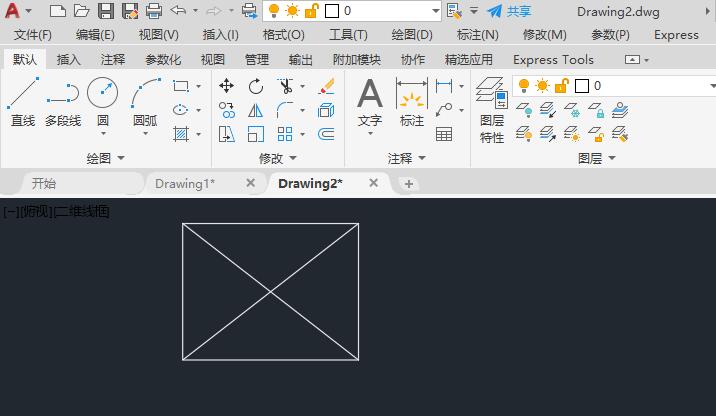Activate the Move tool in the Modify panel

(226, 86)
